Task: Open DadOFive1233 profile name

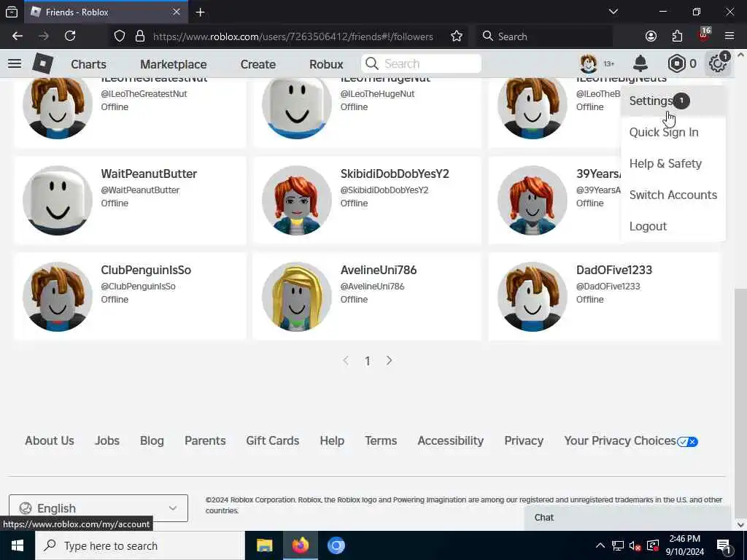Action: tap(614, 270)
